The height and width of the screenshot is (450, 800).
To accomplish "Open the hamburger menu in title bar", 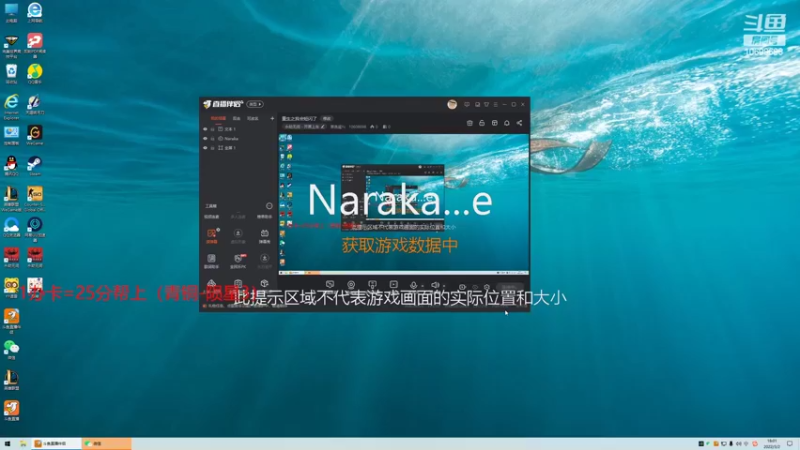I will [495, 105].
